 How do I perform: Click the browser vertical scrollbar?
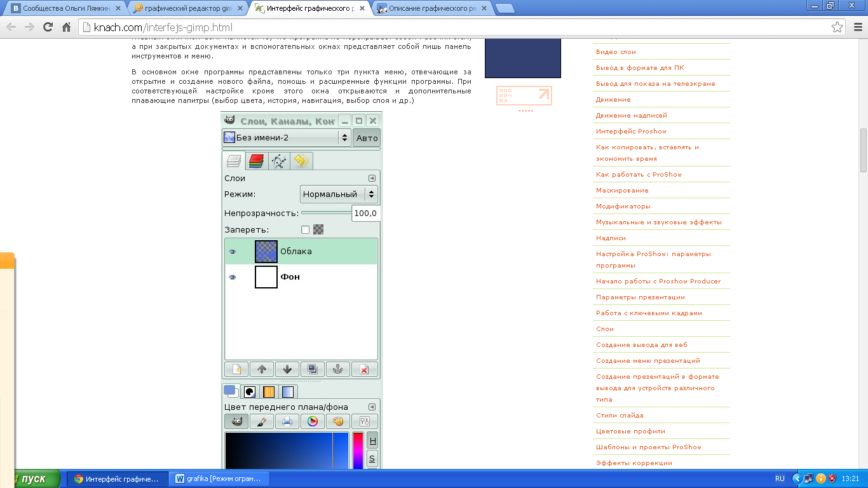pos(864,150)
